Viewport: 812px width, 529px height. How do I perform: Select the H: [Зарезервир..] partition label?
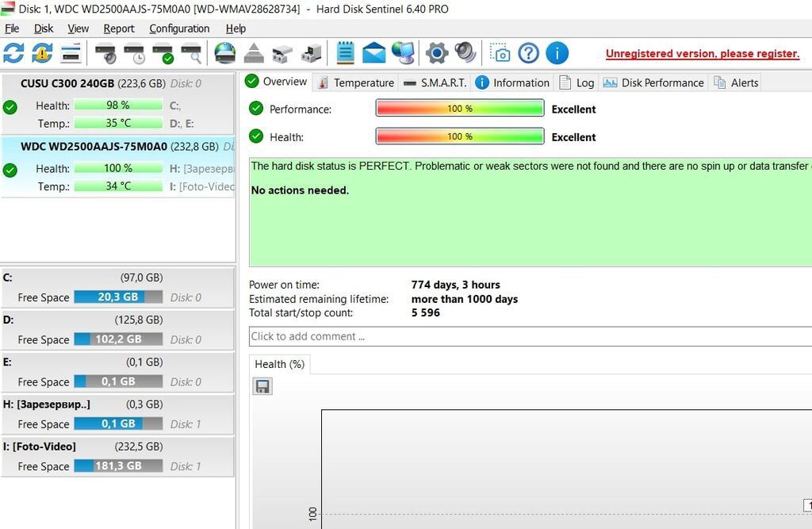(x=47, y=404)
